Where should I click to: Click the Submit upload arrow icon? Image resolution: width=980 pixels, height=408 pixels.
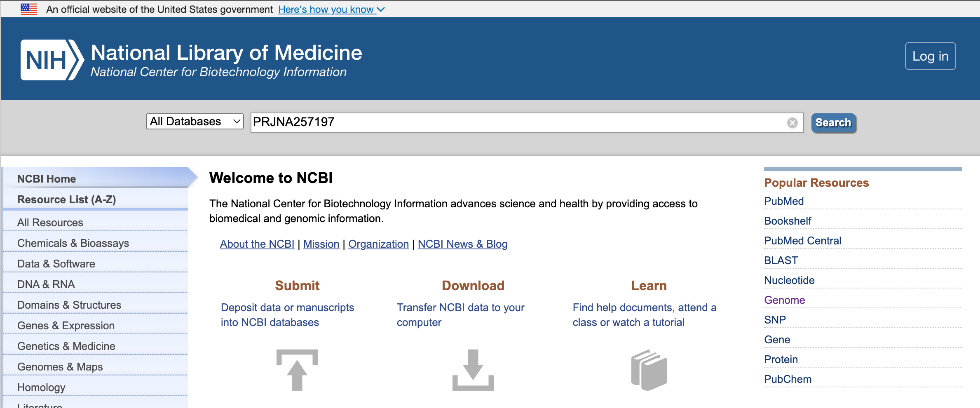pyautogui.click(x=297, y=370)
